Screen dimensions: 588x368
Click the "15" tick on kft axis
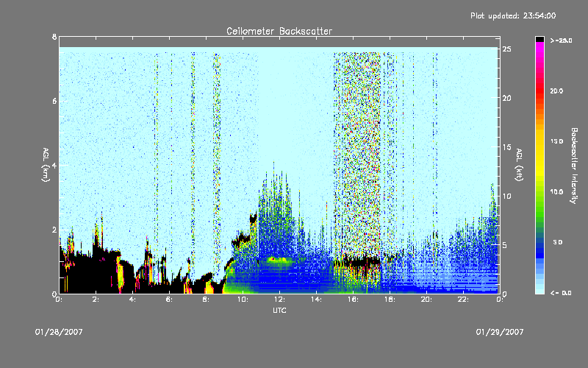tap(506, 147)
